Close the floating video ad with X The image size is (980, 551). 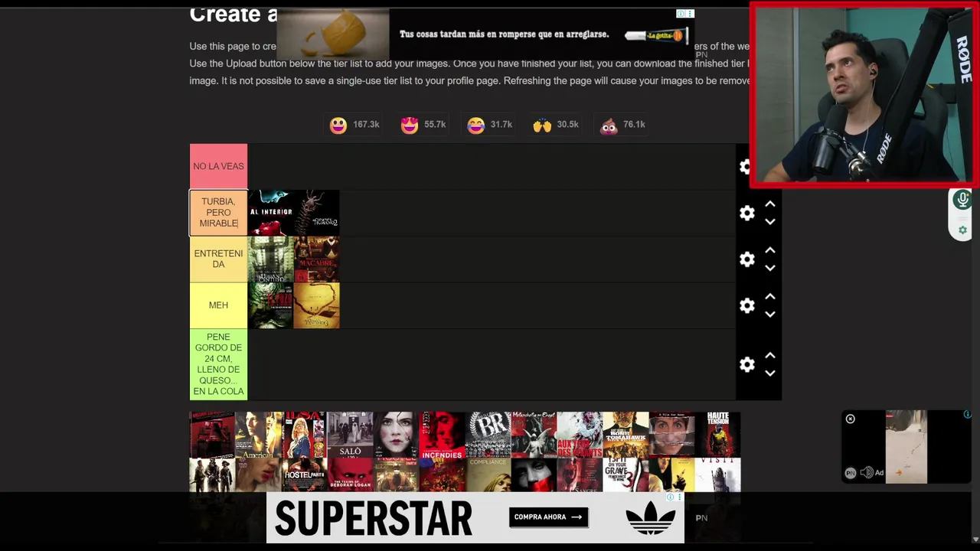[850, 419]
